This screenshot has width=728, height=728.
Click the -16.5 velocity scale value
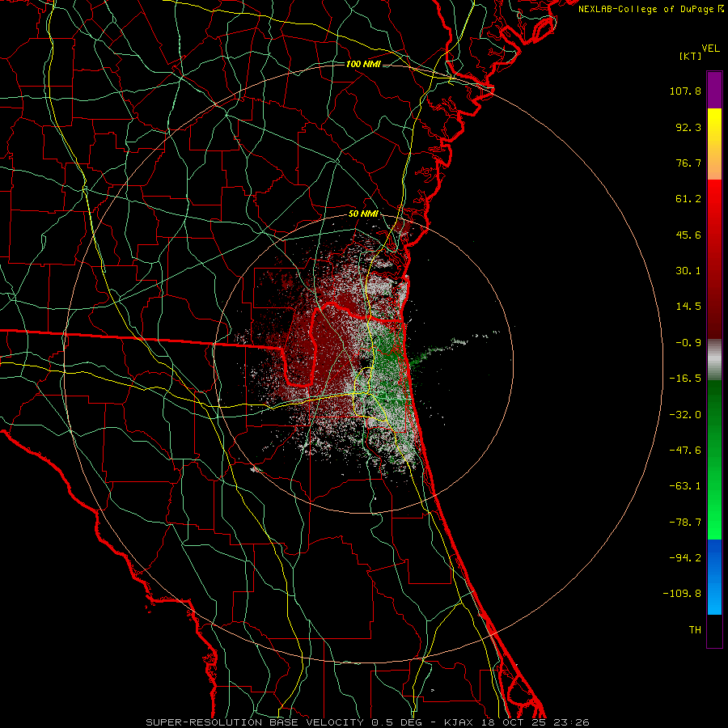point(685,379)
